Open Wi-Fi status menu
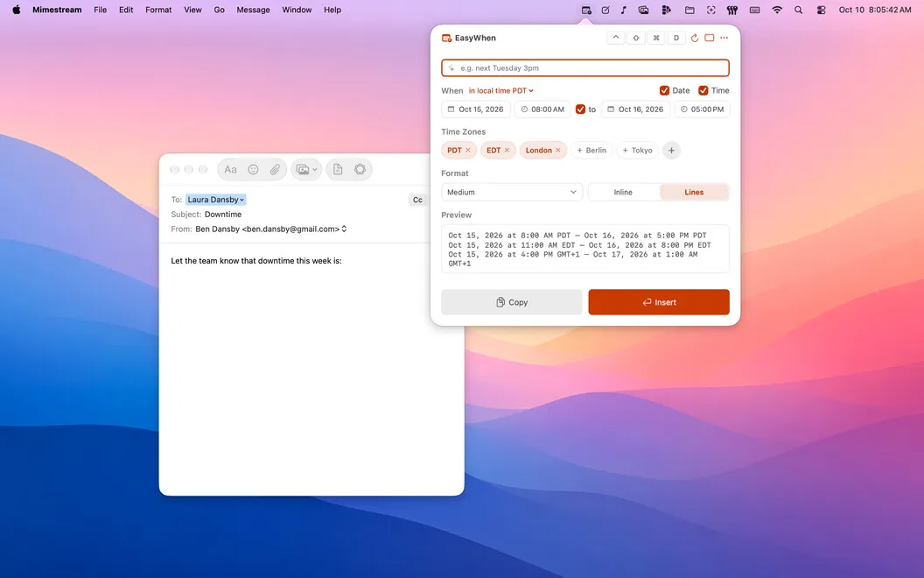Image resolution: width=924 pixels, height=578 pixels. coord(777,10)
